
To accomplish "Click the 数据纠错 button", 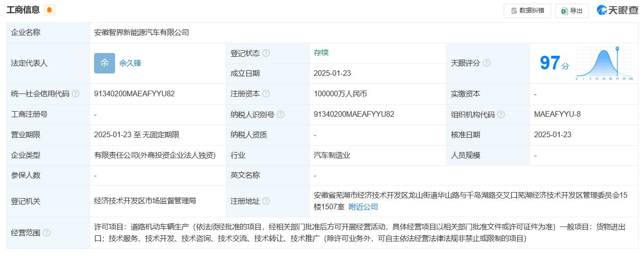I will pos(528,11).
